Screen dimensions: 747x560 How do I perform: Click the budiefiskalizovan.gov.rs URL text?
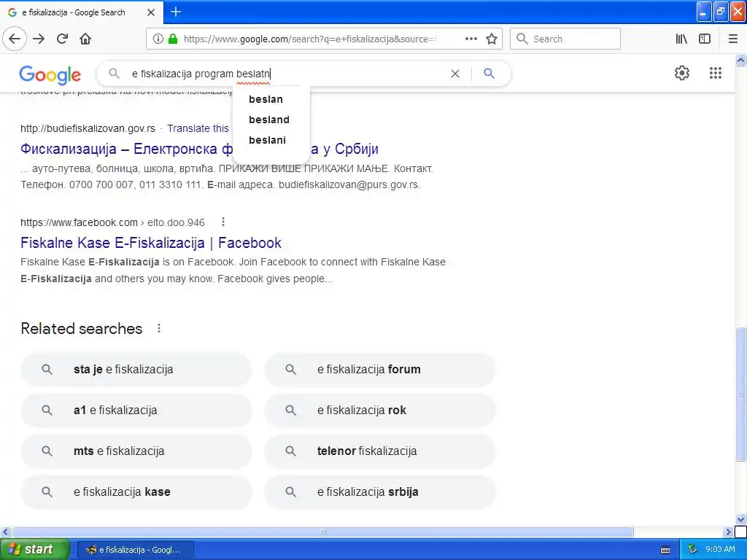tap(88, 128)
